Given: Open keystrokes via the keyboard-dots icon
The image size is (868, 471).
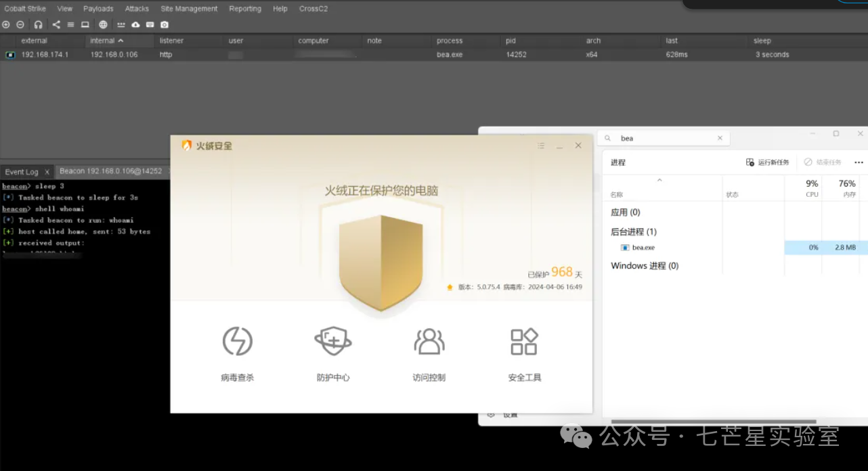Looking at the screenshot, I should pyautogui.click(x=121, y=24).
